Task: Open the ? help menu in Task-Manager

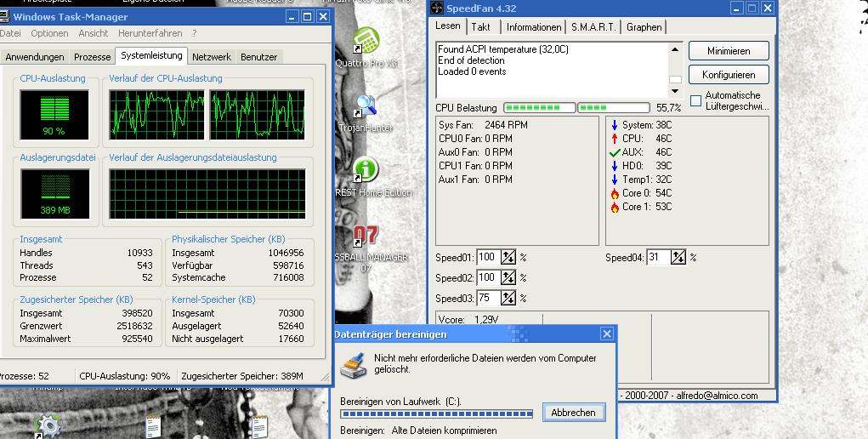Action: tap(195, 33)
